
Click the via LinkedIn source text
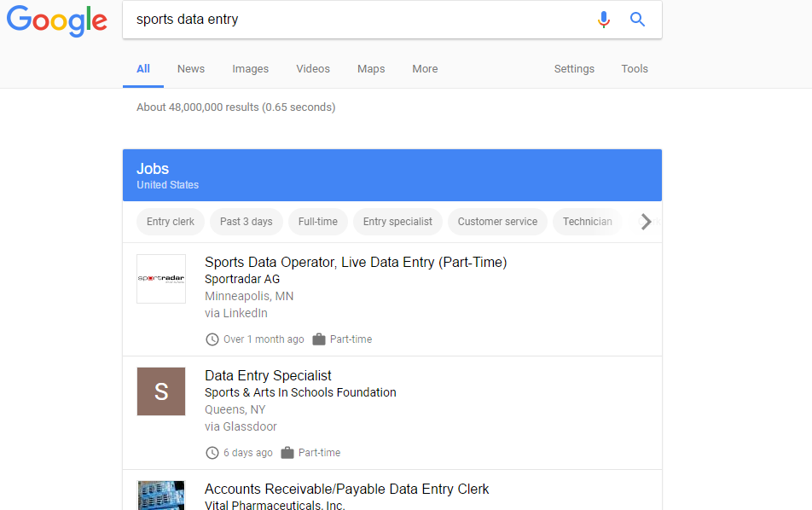click(x=235, y=313)
